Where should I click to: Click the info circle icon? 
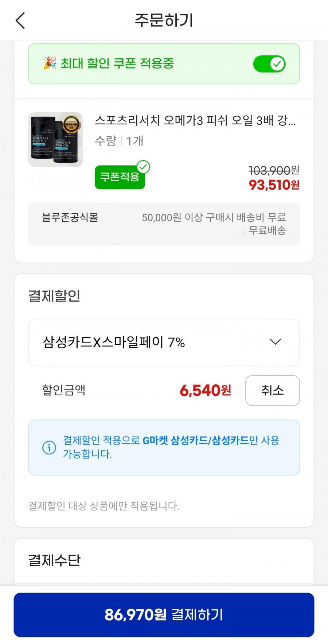(49, 447)
